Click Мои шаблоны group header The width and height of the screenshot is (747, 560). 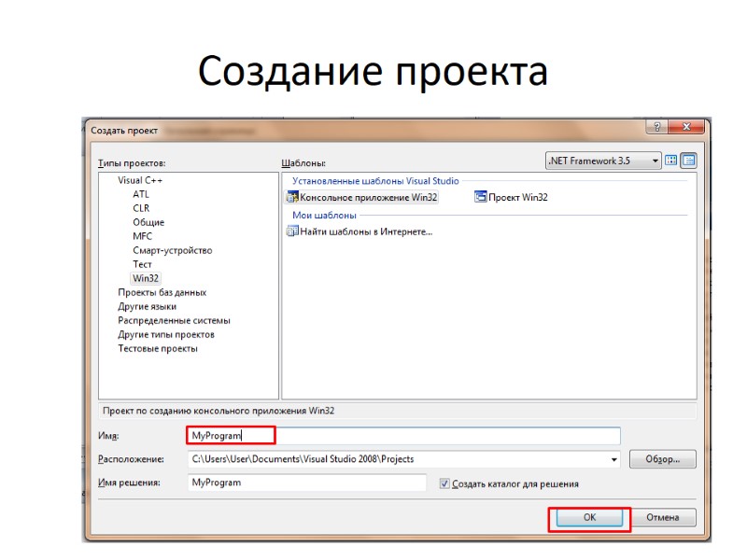324,216
